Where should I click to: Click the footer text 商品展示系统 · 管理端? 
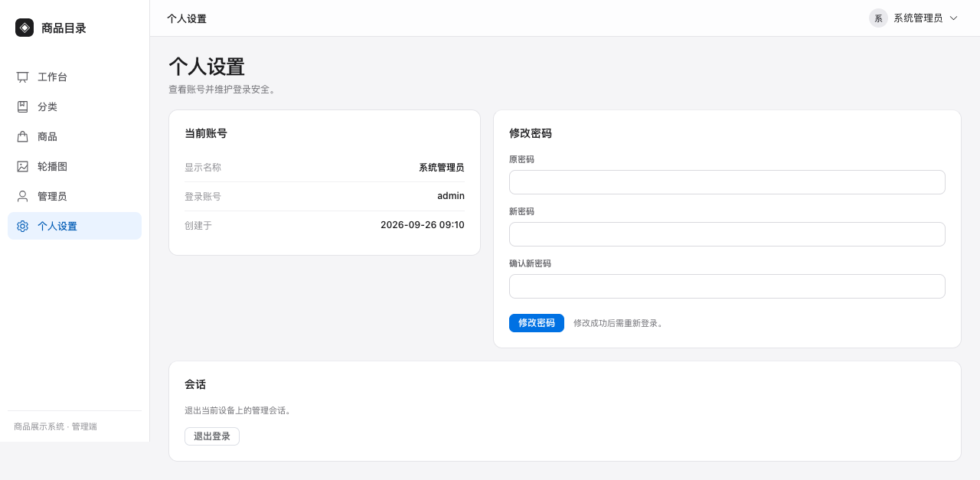click(55, 426)
